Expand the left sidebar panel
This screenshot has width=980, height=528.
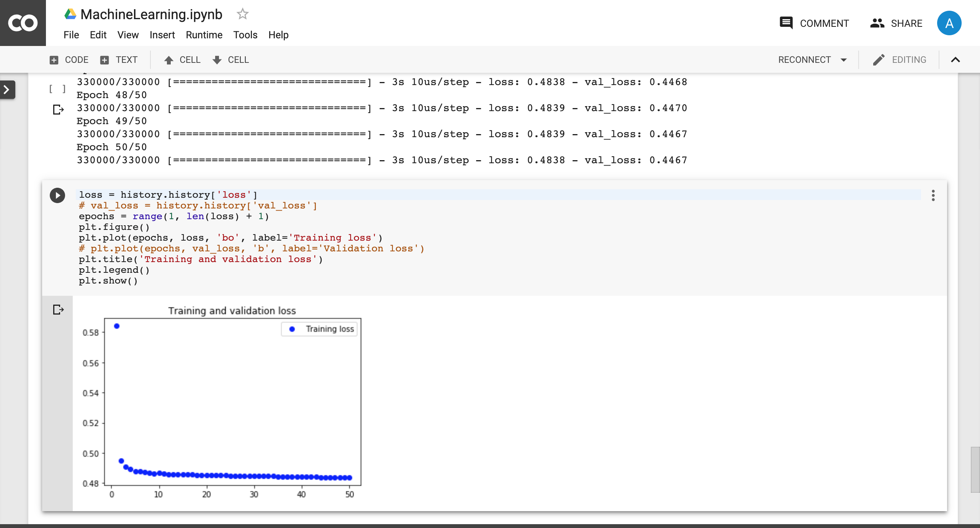pyautogui.click(x=7, y=90)
